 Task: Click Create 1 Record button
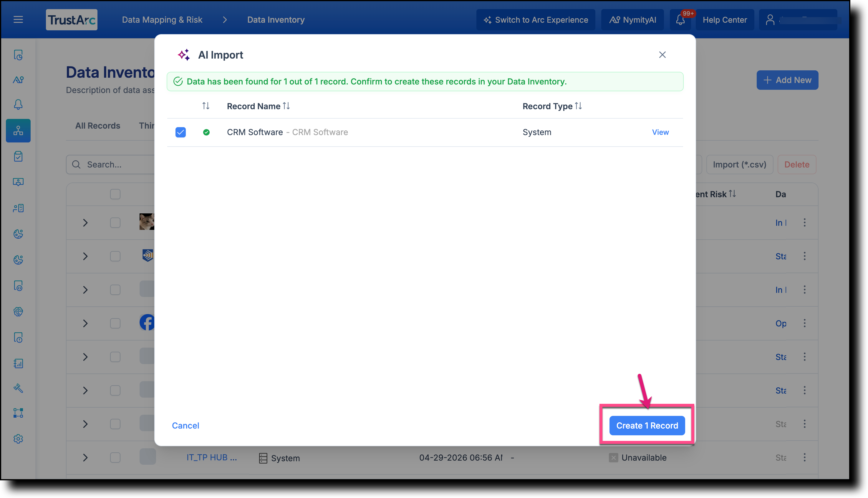pyautogui.click(x=647, y=426)
